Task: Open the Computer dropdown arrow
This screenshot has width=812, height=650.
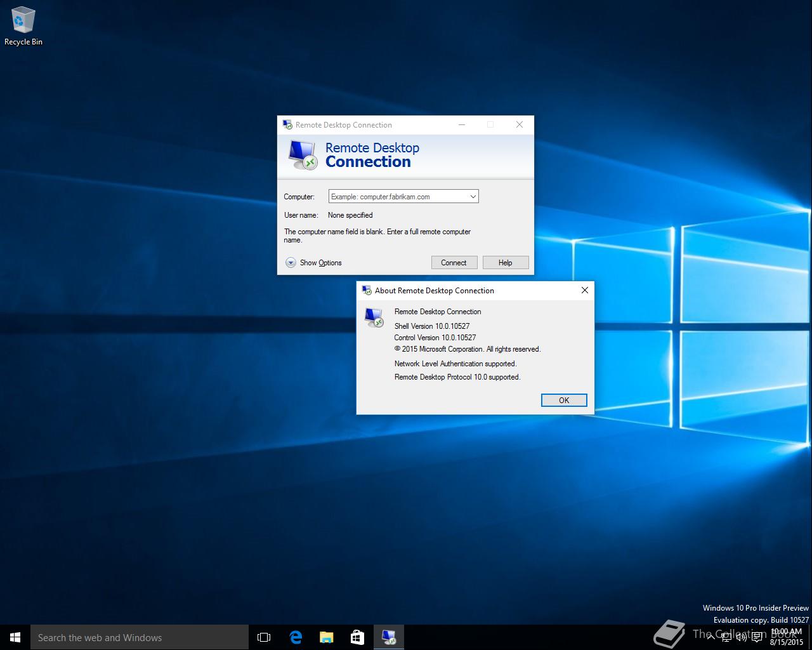Action: (x=473, y=197)
